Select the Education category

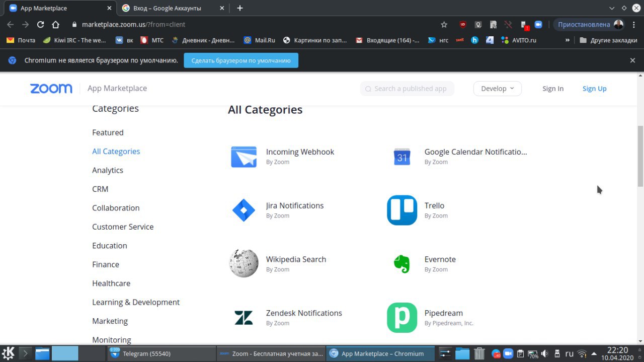coord(110,246)
